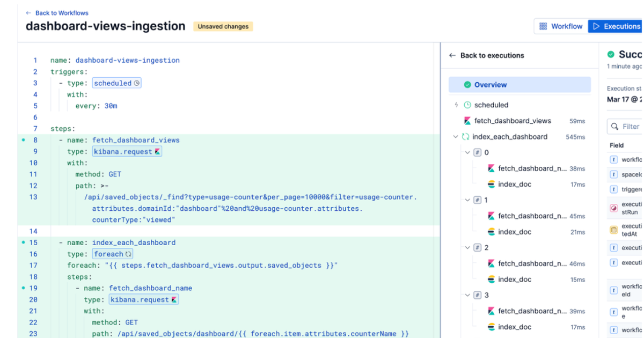Click the dashboard-views-ingestion page title
Viewport: 644px width, 338px height.
click(106, 26)
